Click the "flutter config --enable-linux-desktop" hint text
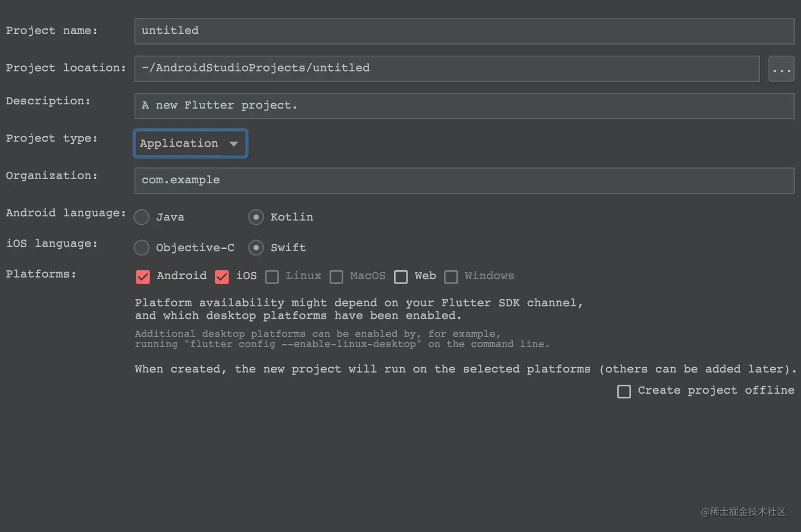 (x=303, y=344)
